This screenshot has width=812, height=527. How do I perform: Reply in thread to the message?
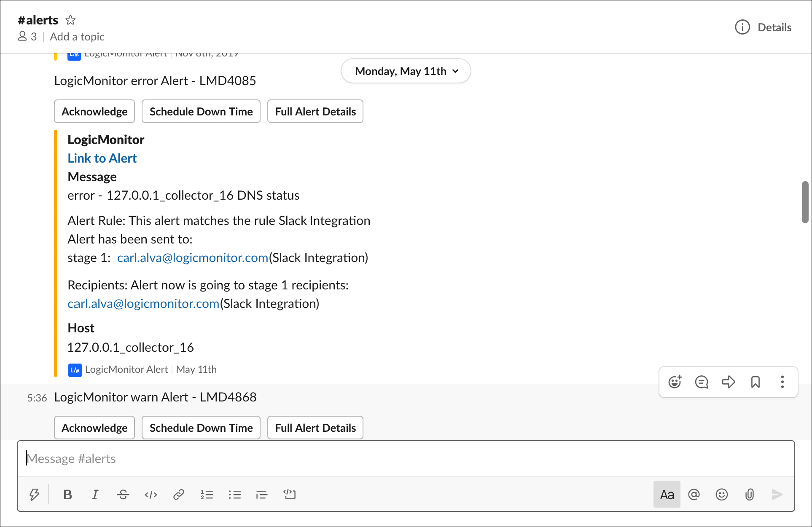pyautogui.click(x=702, y=382)
